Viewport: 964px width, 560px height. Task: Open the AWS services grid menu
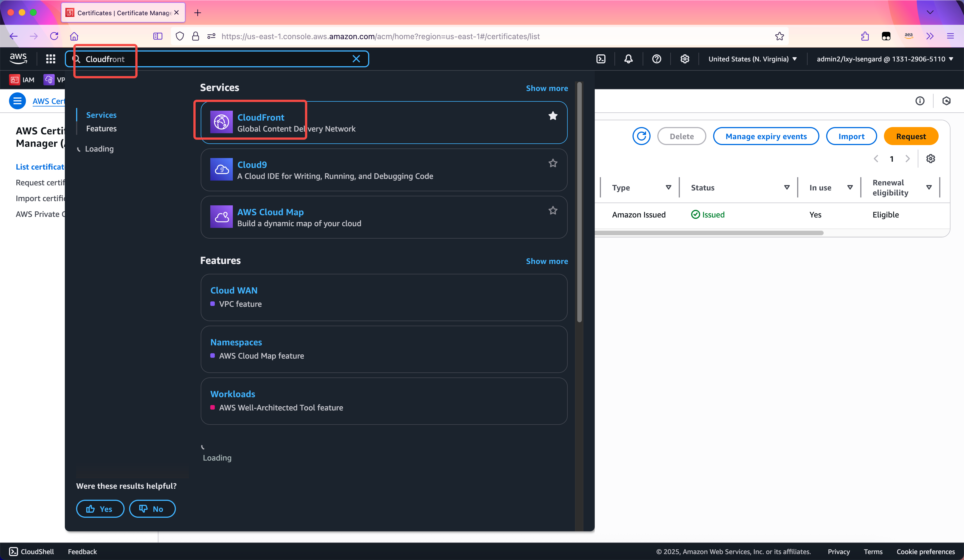point(50,59)
